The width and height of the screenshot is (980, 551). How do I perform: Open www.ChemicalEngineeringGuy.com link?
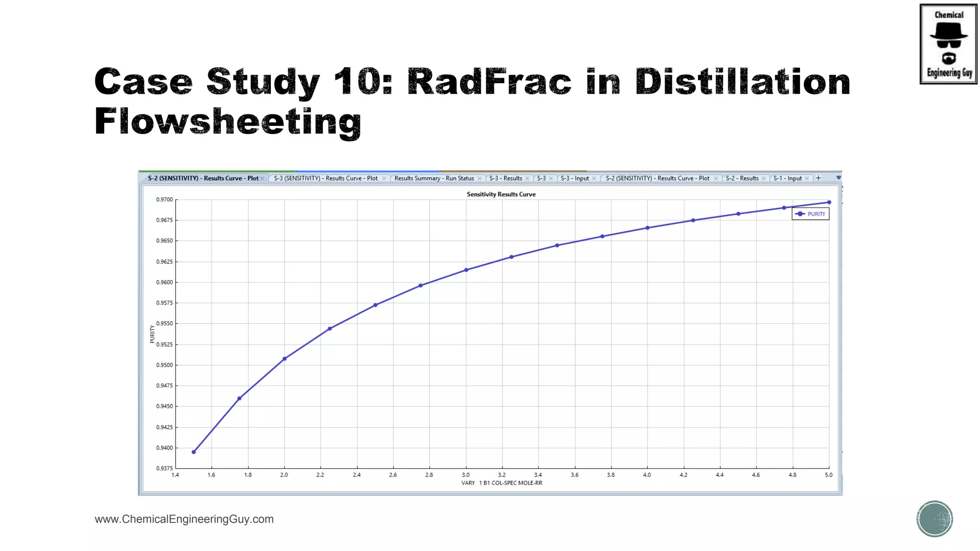tap(184, 519)
